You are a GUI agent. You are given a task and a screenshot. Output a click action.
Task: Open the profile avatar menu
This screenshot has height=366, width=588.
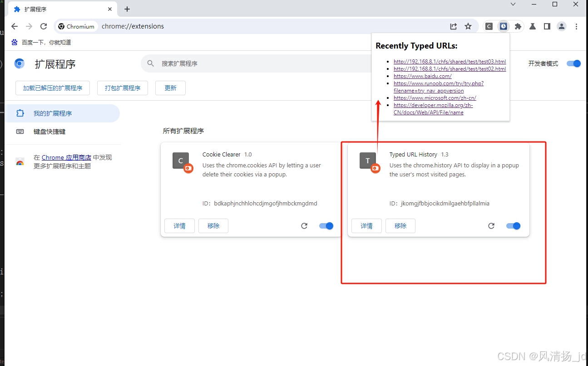pyautogui.click(x=562, y=26)
